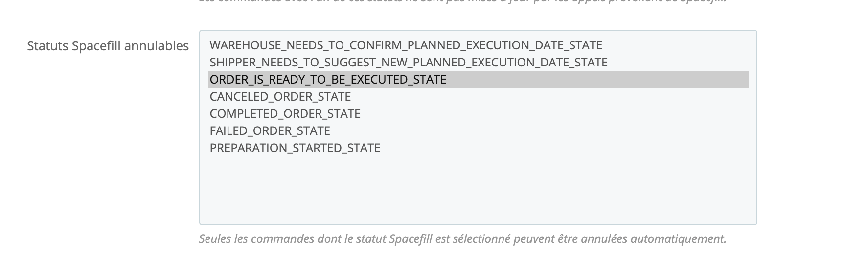Click the help text below the listbox

click(x=462, y=239)
